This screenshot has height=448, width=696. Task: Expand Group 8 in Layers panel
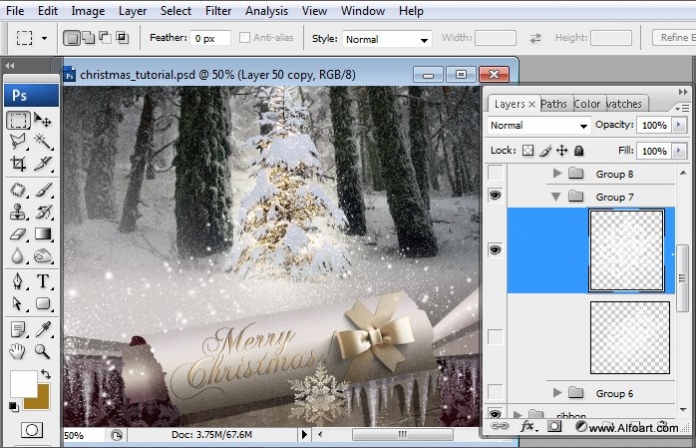pyautogui.click(x=557, y=173)
